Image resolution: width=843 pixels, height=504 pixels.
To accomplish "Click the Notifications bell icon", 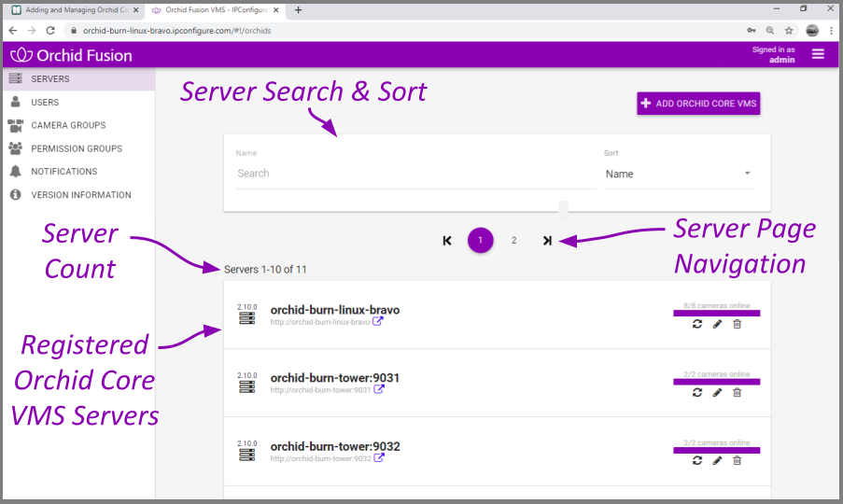I will 16,172.
